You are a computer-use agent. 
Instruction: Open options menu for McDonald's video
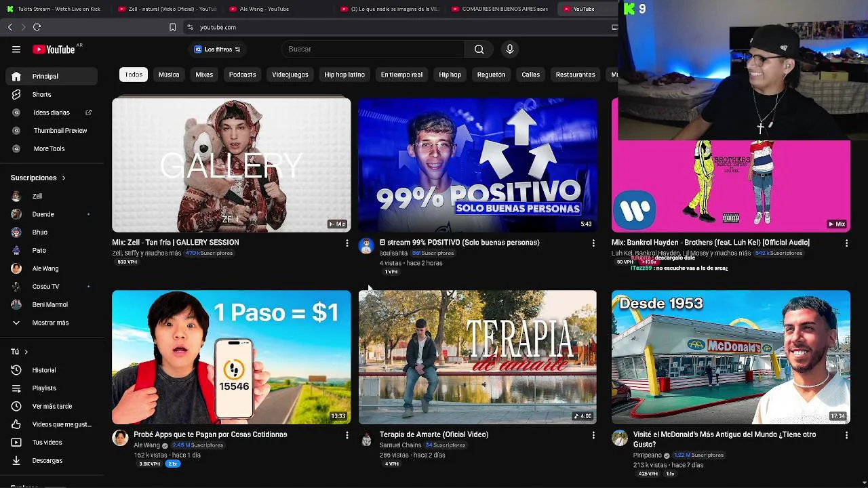point(846,435)
